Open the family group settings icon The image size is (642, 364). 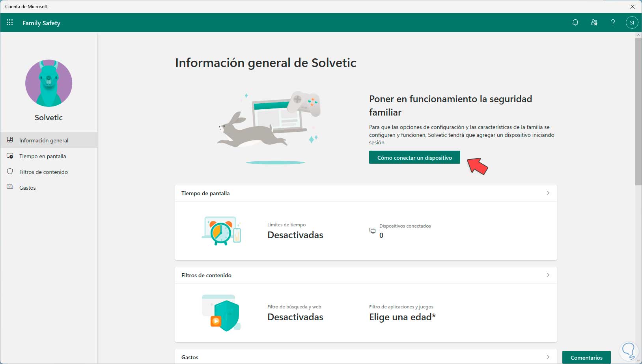(594, 22)
